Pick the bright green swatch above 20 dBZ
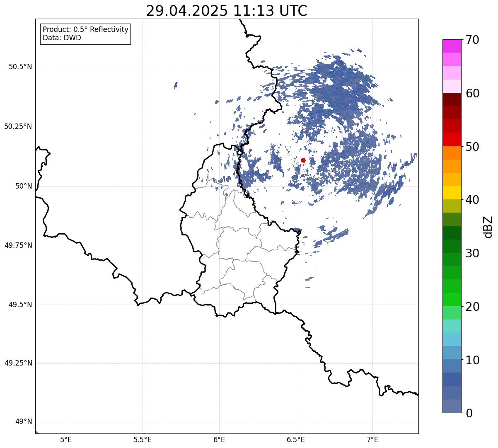This screenshot has height=448, width=498. [452, 299]
